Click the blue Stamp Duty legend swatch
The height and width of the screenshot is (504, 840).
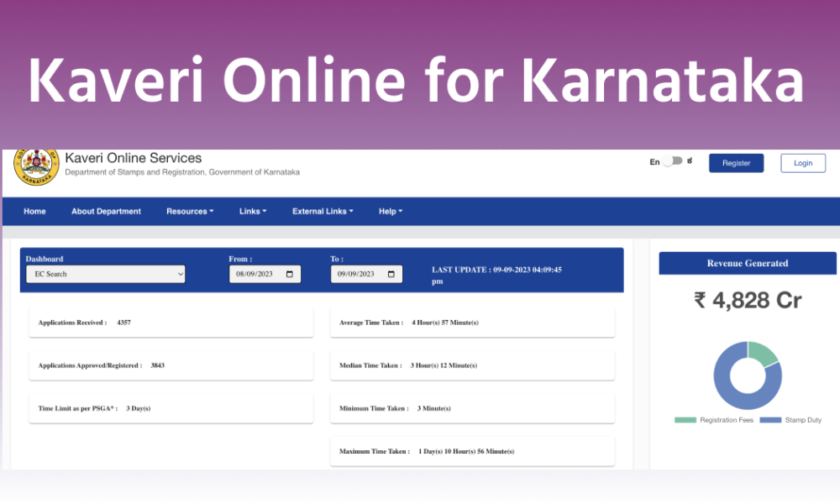point(769,420)
